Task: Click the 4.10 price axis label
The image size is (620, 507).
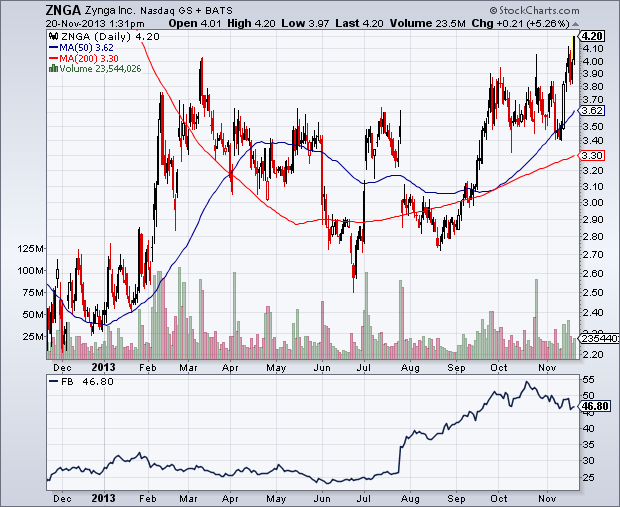Action: (593, 49)
